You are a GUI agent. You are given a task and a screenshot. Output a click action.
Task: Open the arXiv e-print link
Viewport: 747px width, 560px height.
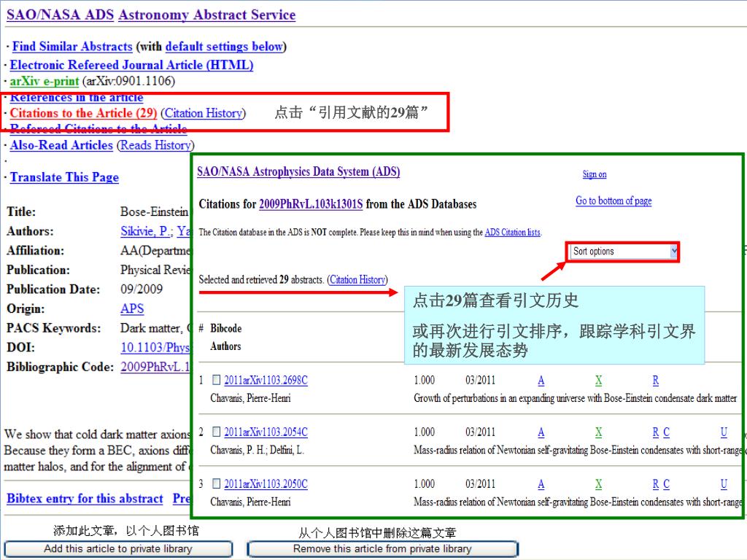click(x=44, y=81)
